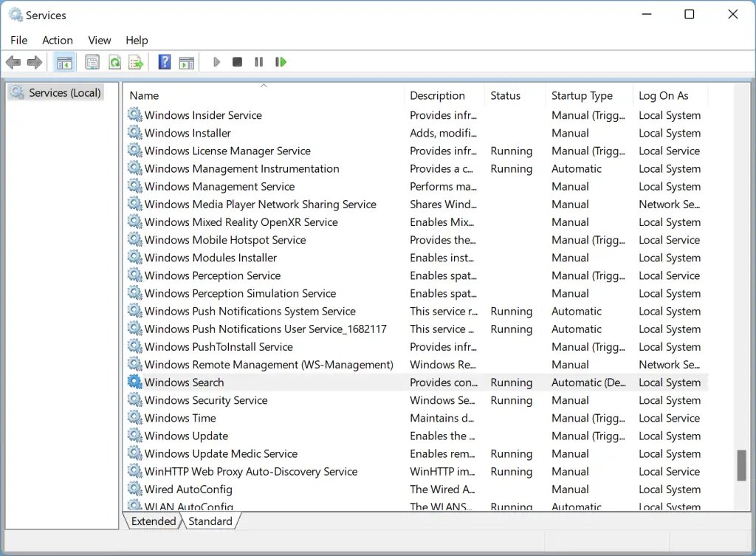Click gear icon beside Wired AutoConfig
Viewport: 756px width, 556px height.
tap(135, 489)
